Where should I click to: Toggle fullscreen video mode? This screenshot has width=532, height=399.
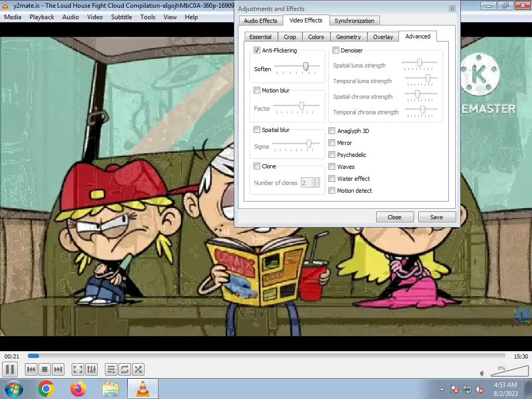point(78,369)
